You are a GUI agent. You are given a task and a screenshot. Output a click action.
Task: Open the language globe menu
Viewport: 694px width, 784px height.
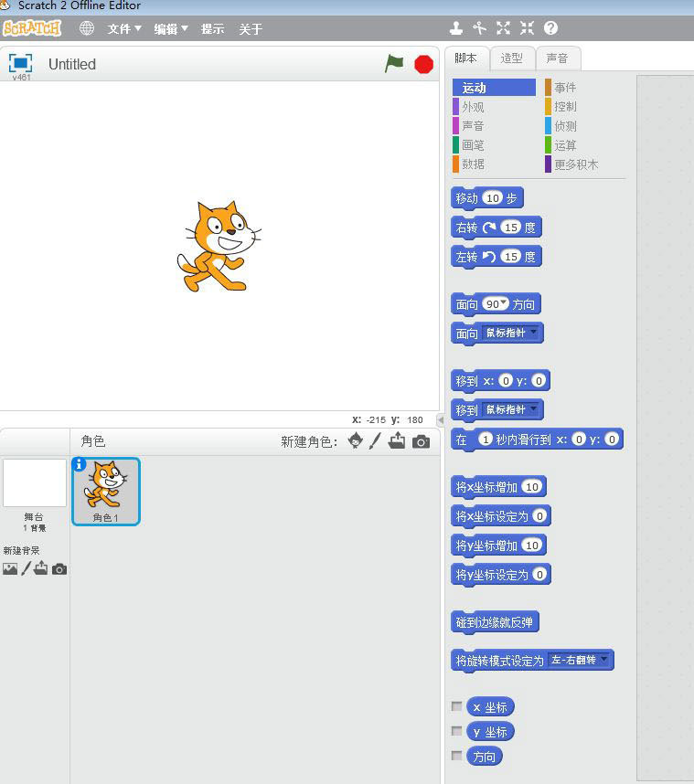pyautogui.click(x=87, y=28)
